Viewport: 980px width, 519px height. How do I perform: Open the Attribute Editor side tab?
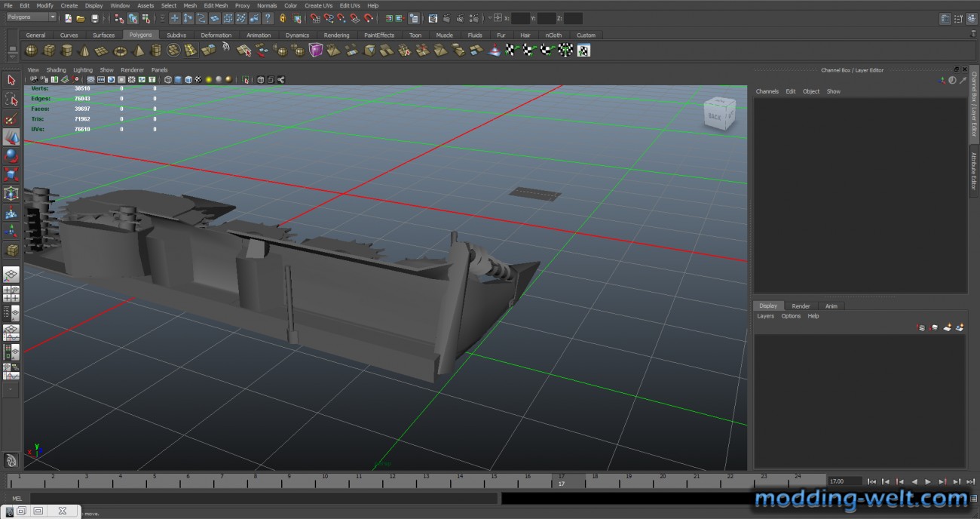click(x=974, y=171)
